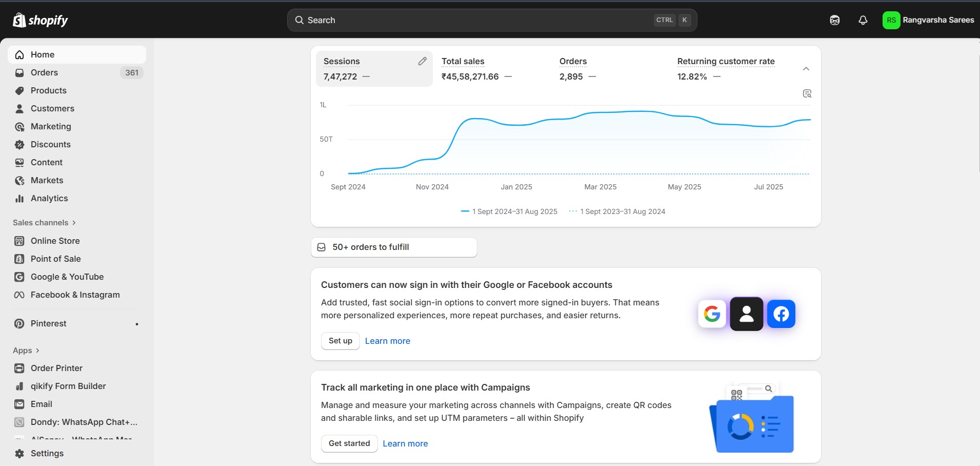The image size is (980, 466).
Task: Open the Sidekick assistant icon in top bar
Action: (x=835, y=20)
